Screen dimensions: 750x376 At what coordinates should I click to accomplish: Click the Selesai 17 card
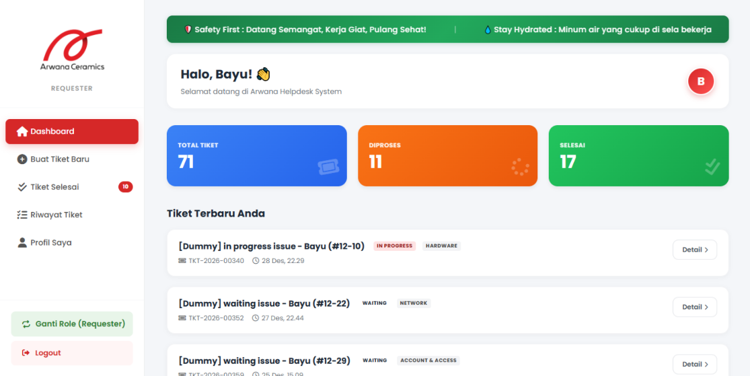tap(639, 156)
